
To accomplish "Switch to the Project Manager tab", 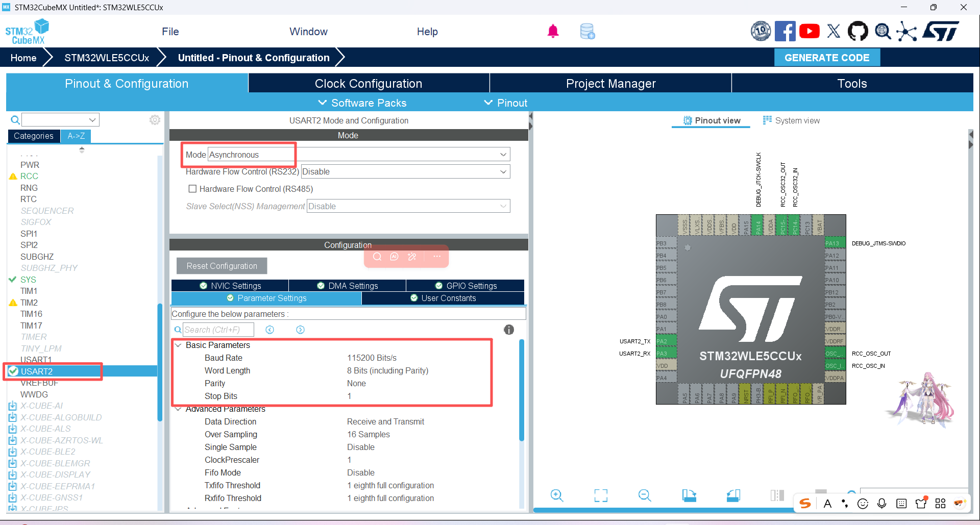I will [610, 83].
